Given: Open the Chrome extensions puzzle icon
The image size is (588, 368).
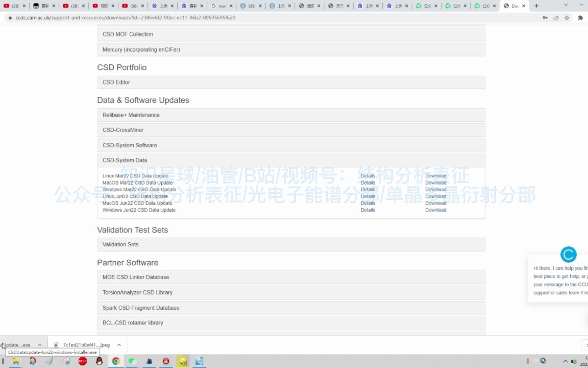Looking at the screenshot, I should click(580, 17).
